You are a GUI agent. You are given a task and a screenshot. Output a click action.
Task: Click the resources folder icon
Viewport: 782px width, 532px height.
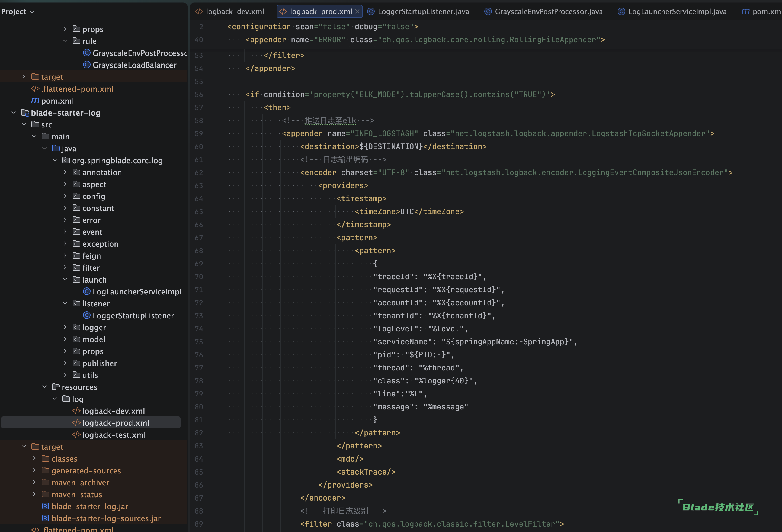56,387
